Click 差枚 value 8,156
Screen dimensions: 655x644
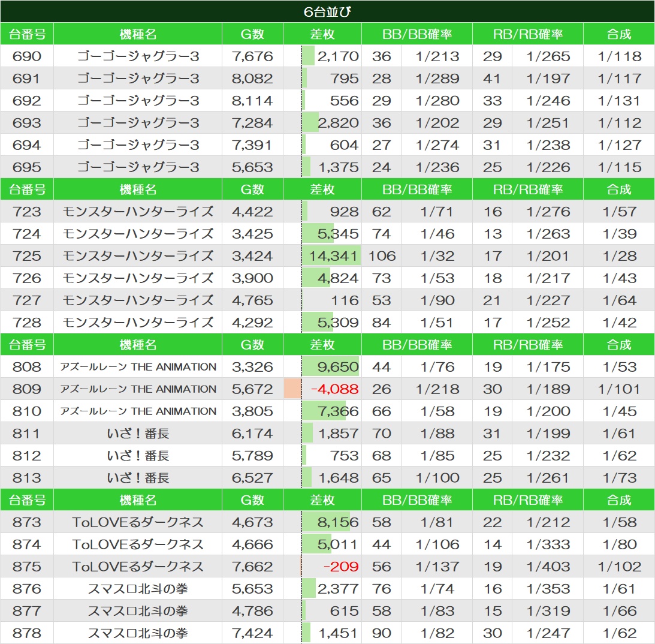point(338,522)
